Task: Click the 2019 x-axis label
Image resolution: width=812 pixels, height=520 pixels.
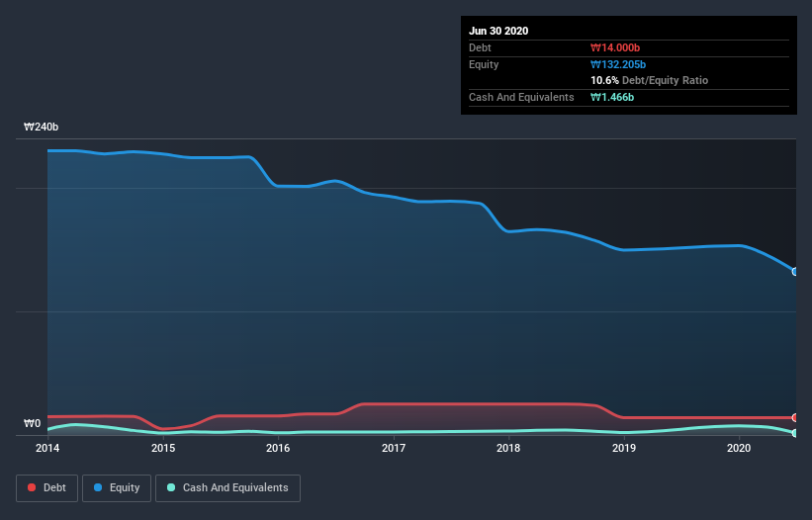Action: (624, 448)
